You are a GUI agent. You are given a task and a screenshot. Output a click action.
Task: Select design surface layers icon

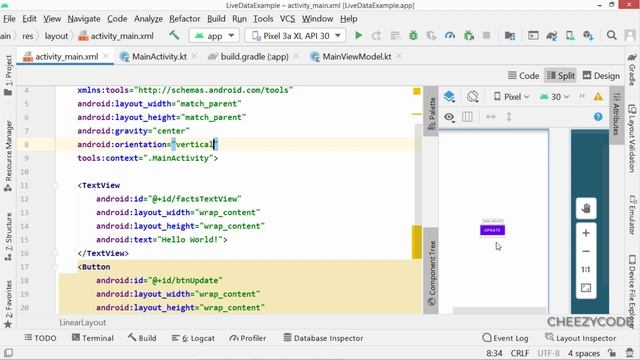[449, 97]
